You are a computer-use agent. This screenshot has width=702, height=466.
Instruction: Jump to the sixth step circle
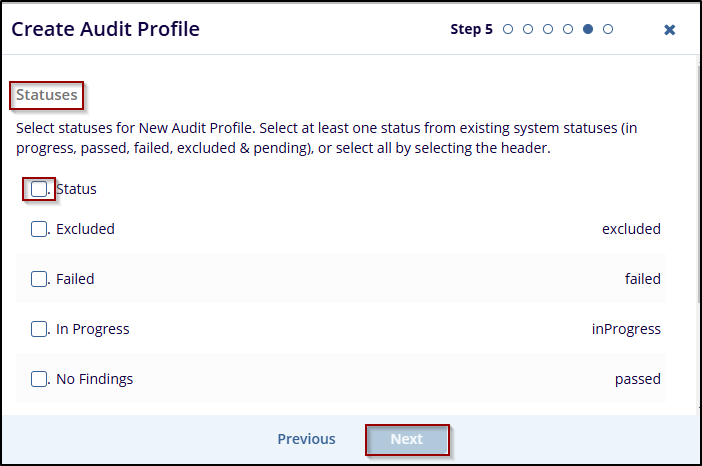608,29
